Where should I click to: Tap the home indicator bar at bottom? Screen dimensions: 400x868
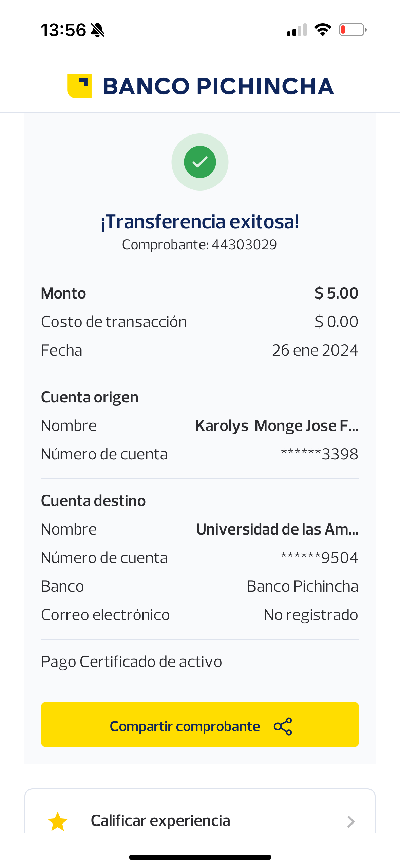point(200,857)
